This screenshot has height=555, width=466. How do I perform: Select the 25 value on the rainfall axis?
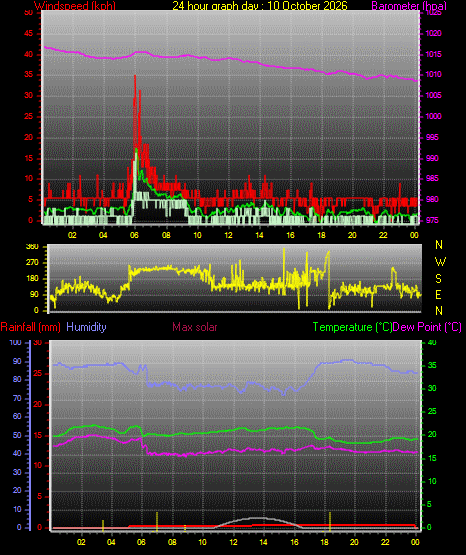pyautogui.click(x=38, y=373)
